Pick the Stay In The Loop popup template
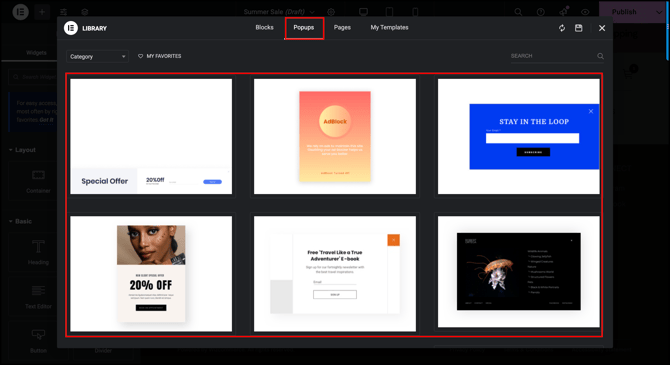Image resolution: width=670 pixels, height=365 pixels. [518, 136]
